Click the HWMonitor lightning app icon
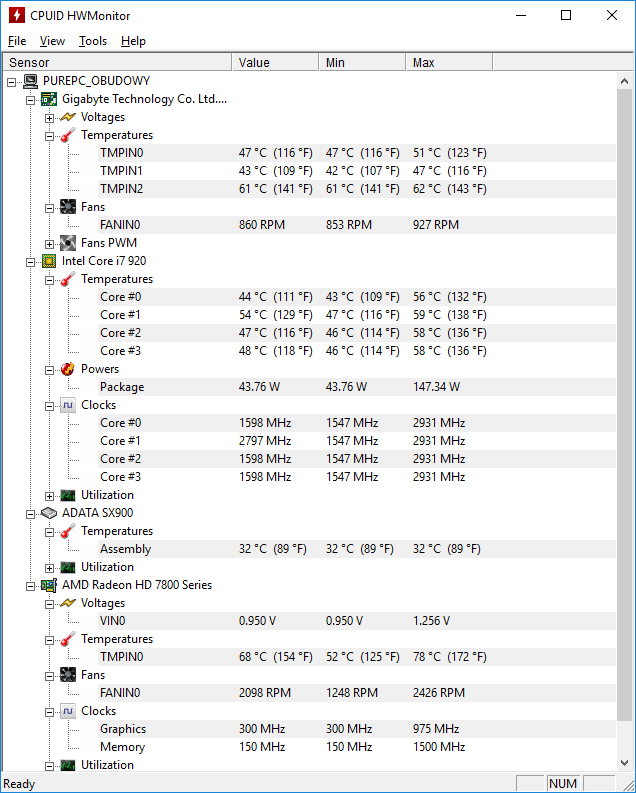Viewport: 636px width, 793px height. [x=17, y=15]
